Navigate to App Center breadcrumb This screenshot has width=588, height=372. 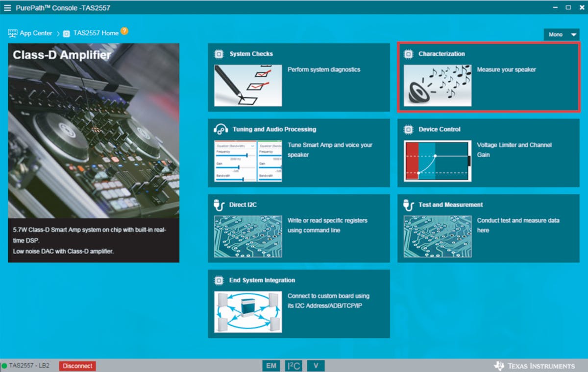[x=36, y=33]
